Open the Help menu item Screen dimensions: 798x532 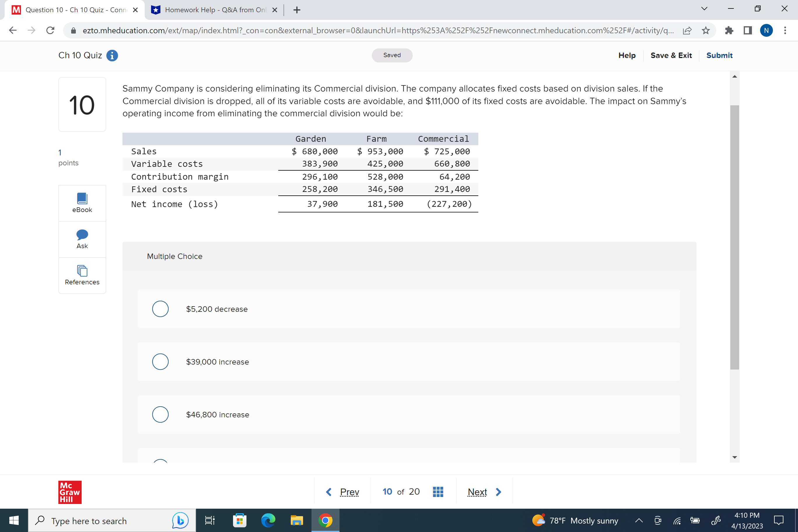627,55
